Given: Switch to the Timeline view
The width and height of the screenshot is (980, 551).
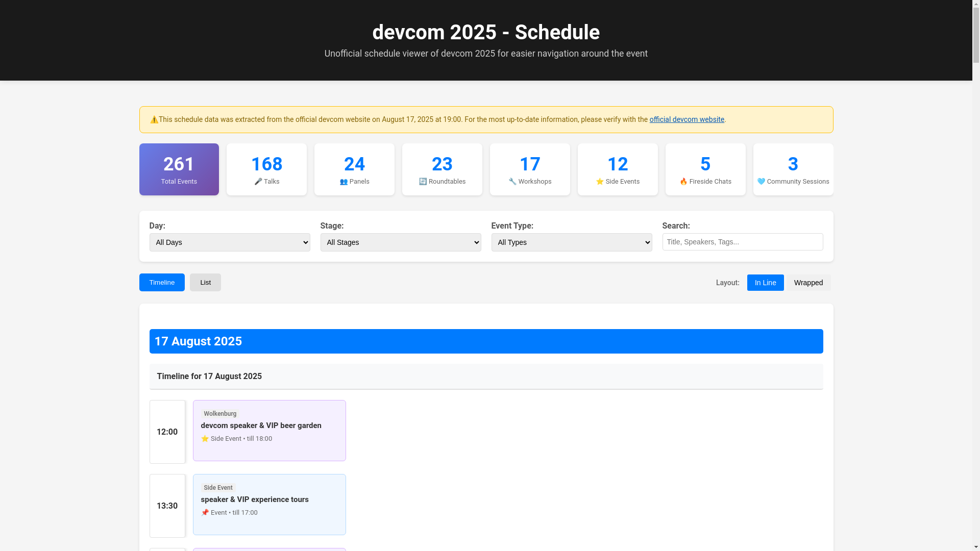Looking at the screenshot, I should coord(162,283).
